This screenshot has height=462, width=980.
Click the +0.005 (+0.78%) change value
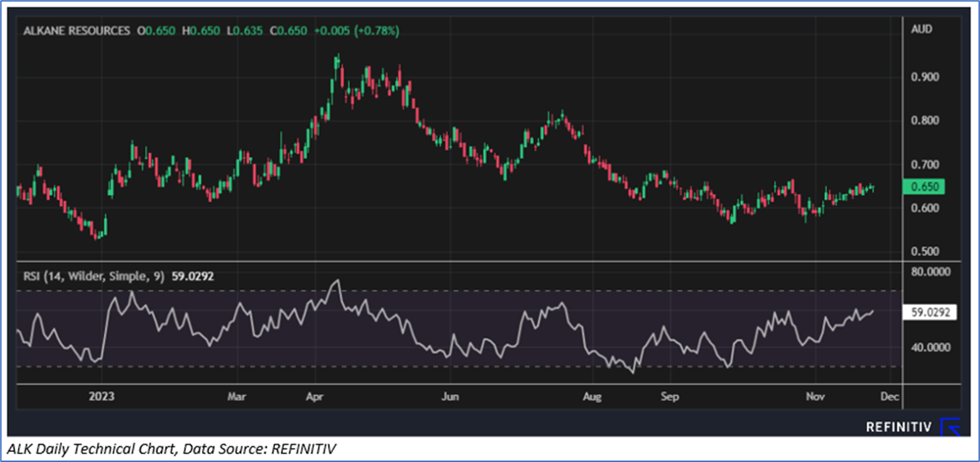[x=356, y=31]
